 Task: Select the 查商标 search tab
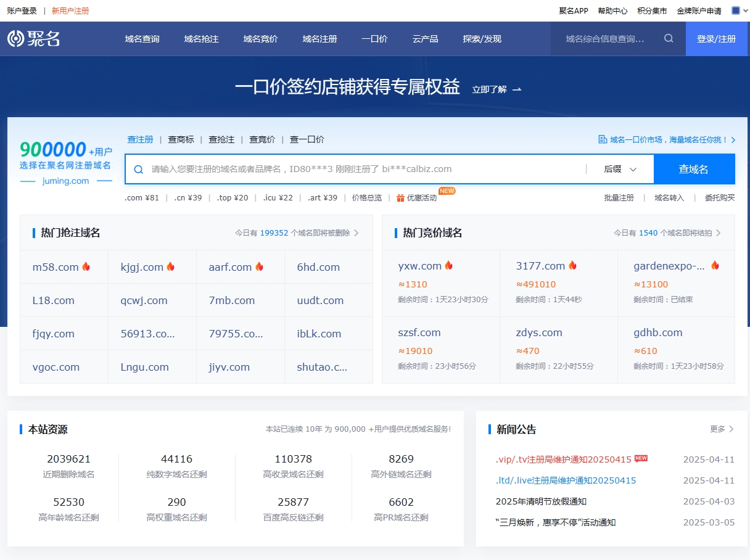point(181,139)
